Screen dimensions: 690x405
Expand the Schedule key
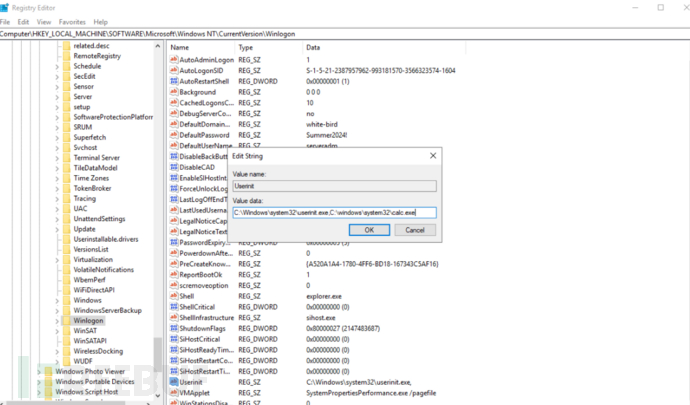[x=57, y=66]
